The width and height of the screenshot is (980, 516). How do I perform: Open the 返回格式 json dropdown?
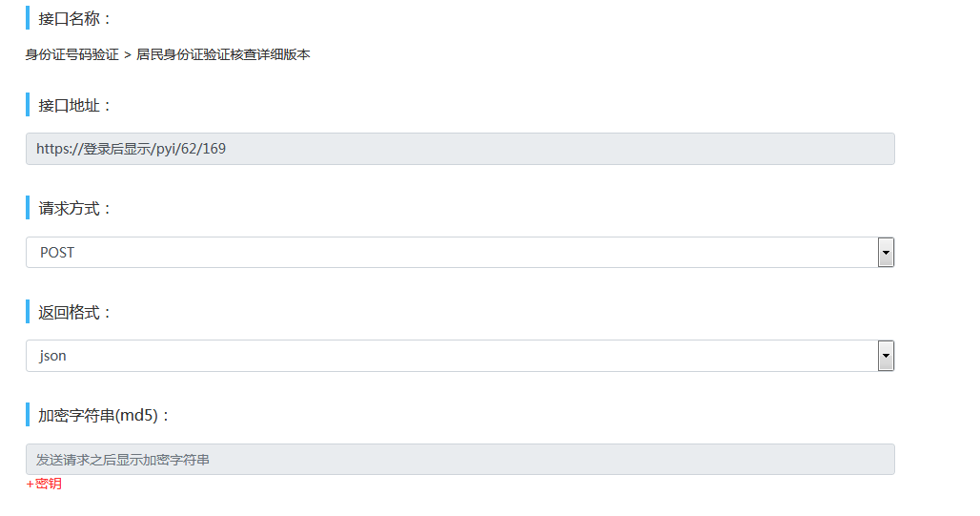451,356
